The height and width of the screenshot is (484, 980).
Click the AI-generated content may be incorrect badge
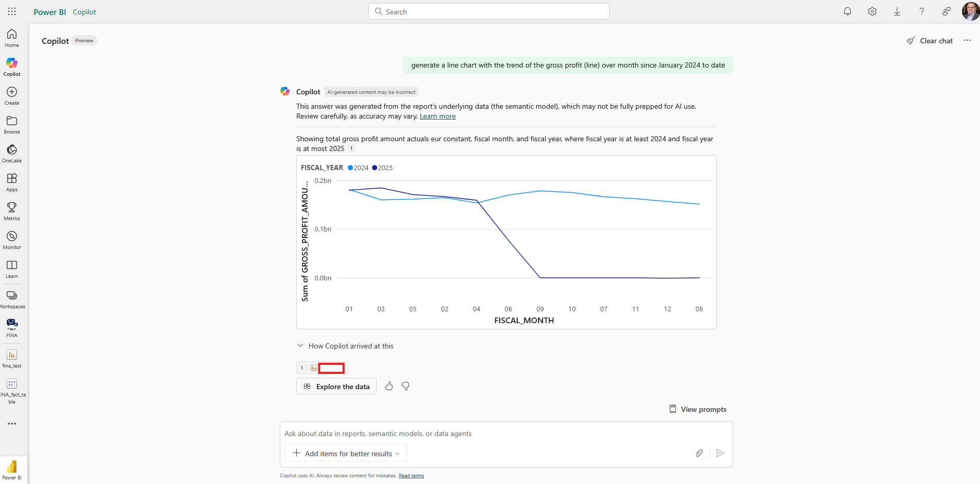pos(371,92)
